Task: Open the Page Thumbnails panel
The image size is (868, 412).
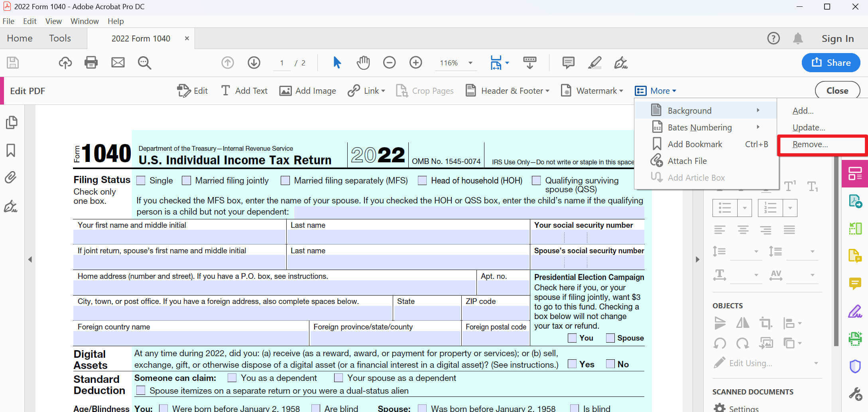Action: [x=12, y=122]
